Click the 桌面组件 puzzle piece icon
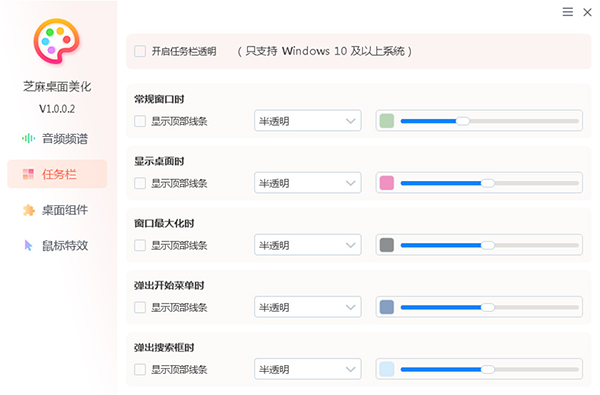Screen dimensions: 600x395 tap(29, 210)
